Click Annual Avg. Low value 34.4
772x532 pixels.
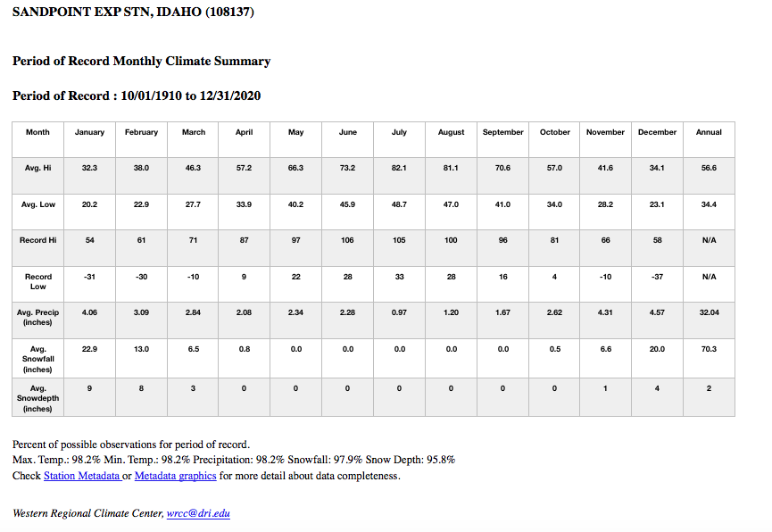(x=709, y=204)
